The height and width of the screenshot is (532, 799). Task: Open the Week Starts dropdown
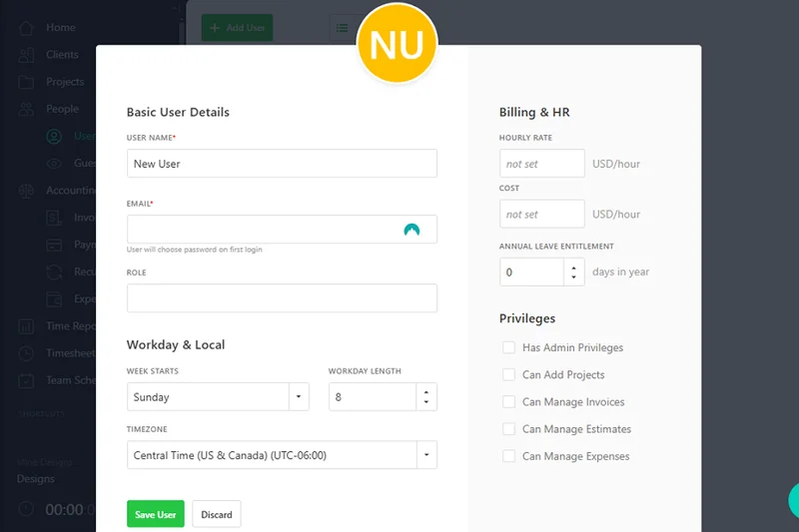click(298, 397)
